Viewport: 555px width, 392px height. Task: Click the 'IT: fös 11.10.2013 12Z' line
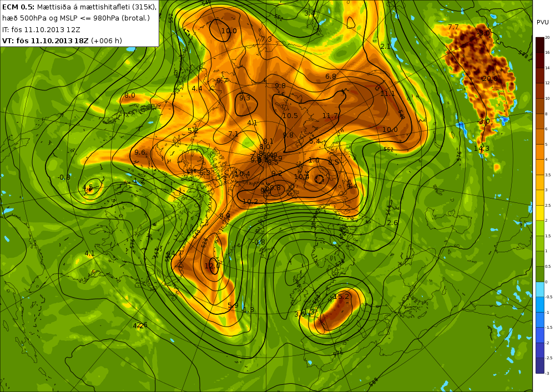pos(41,30)
